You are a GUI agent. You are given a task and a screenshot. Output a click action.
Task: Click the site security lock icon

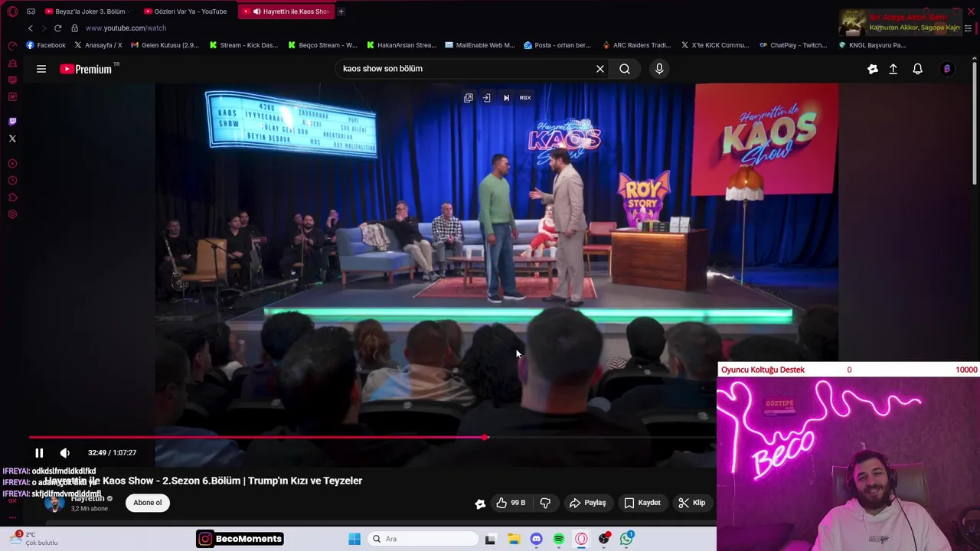pos(74,28)
